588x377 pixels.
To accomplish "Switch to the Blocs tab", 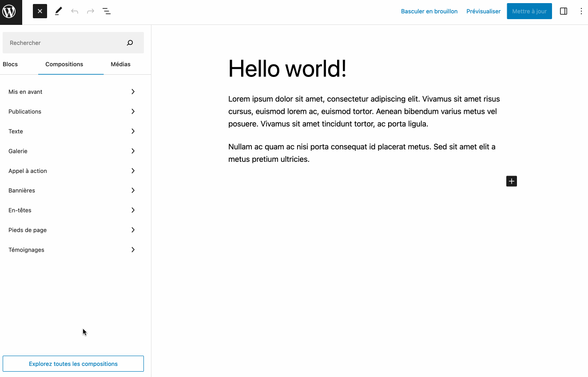I will [10, 64].
